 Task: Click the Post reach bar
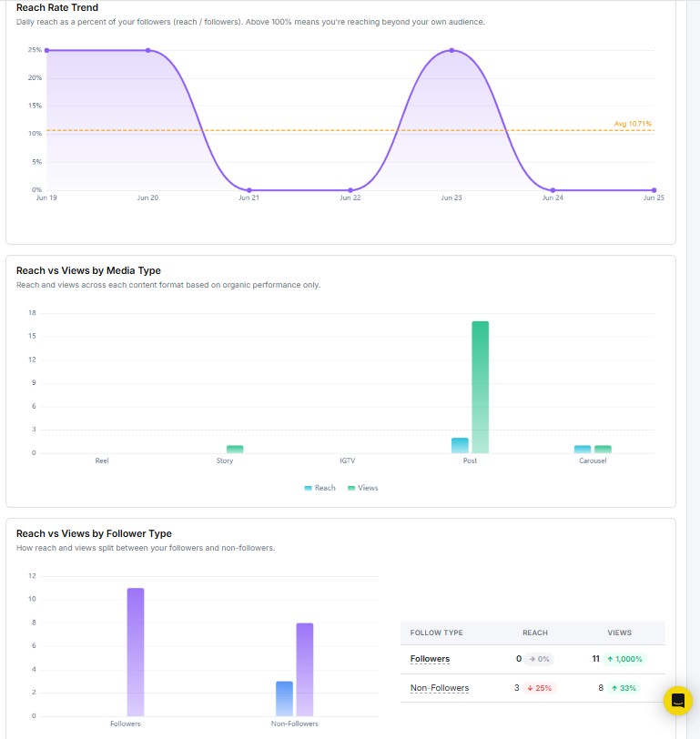tap(460, 445)
